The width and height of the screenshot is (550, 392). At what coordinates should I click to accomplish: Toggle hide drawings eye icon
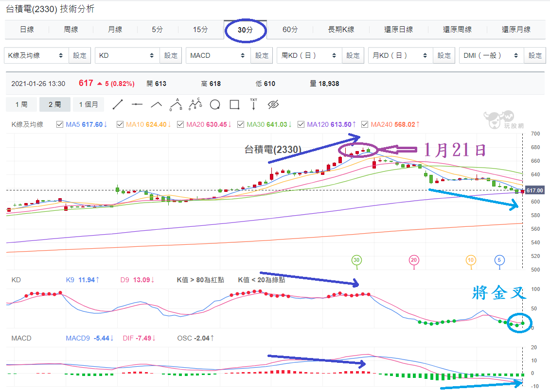tap(273, 104)
